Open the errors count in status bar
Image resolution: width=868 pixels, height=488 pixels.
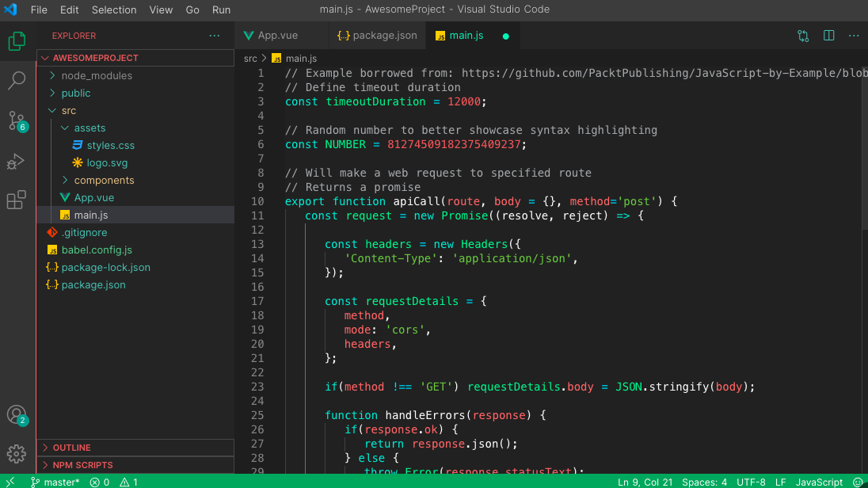pos(100,482)
